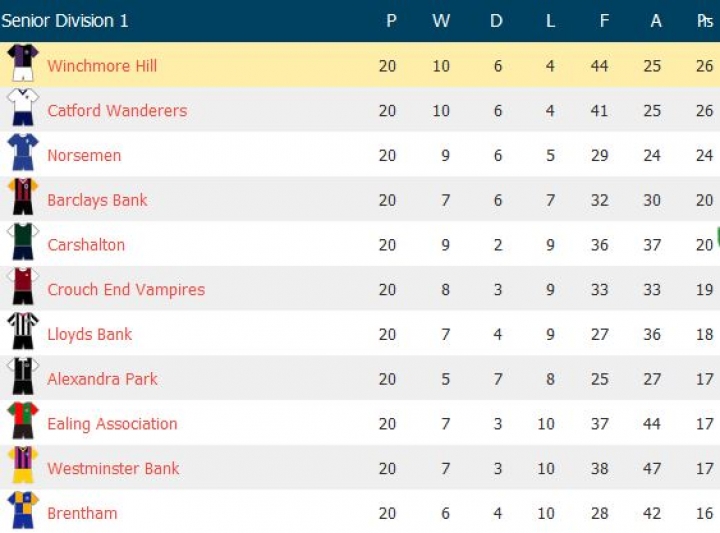Open the Brentham team link
This screenshot has height=533, width=720.
82,514
